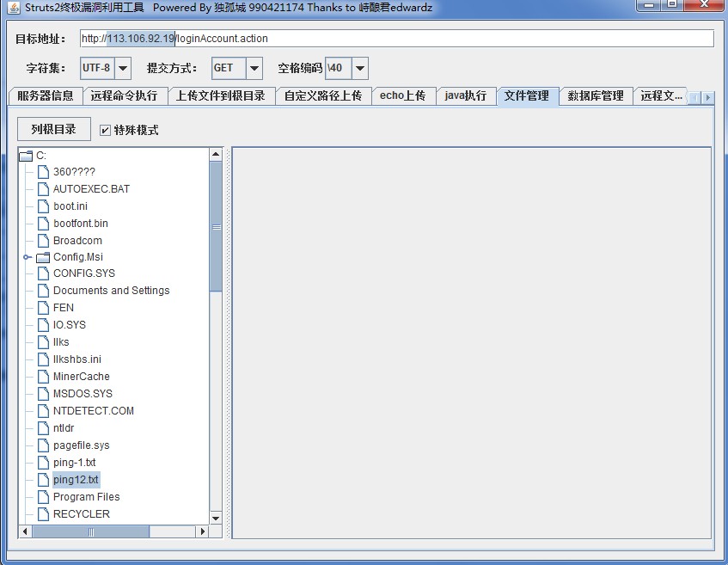Viewport: 728px width, 565px height.
Task: Click the file icon beside ping-1.txt
Action: [43, 463]
